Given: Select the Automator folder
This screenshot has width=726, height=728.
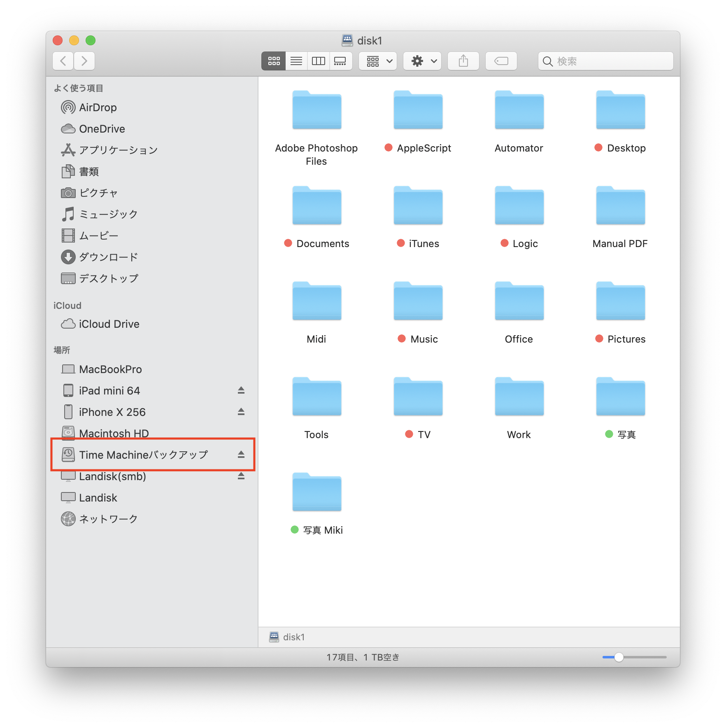Looking at the screenshot, I should point(519,110).
